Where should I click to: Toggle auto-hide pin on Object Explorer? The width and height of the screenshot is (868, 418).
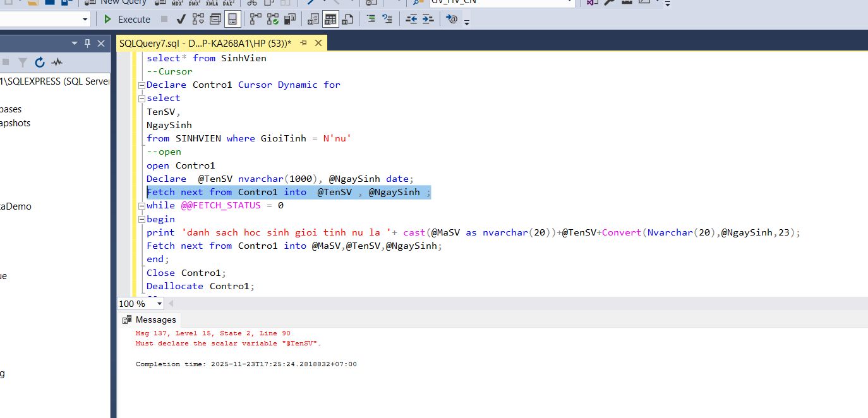click(88, 43)
